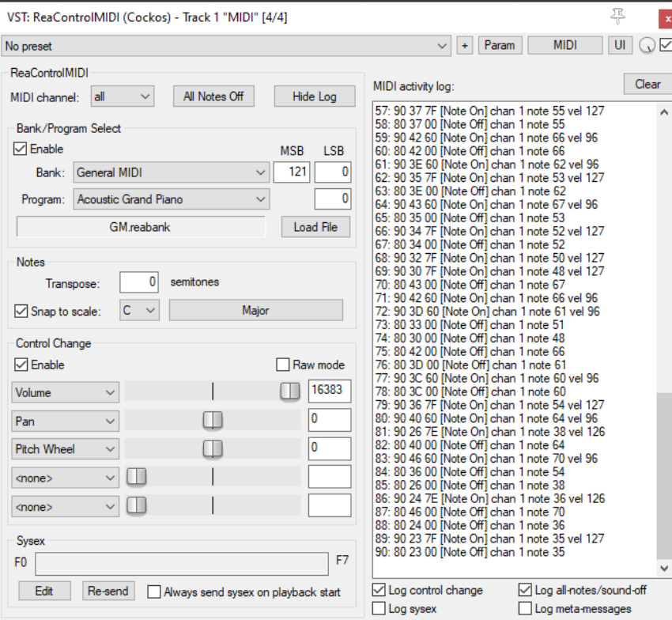Click the MSB field showing 121
Screen dimensions: 672x620
[x=292, y=172]
